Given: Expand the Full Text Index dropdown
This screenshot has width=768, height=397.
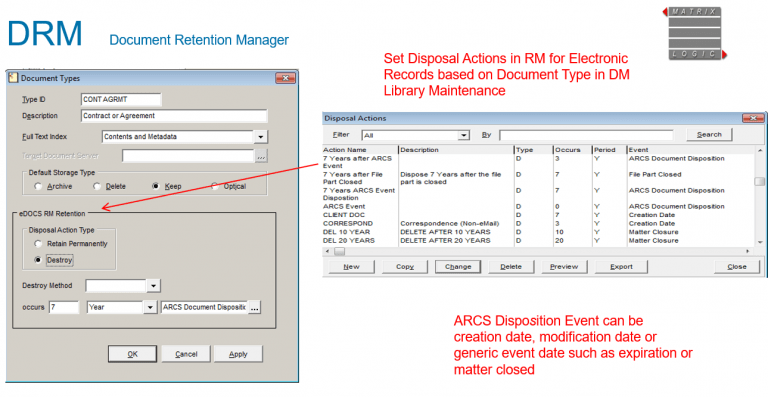Looking at the screenshot, I should pos(261,137).
